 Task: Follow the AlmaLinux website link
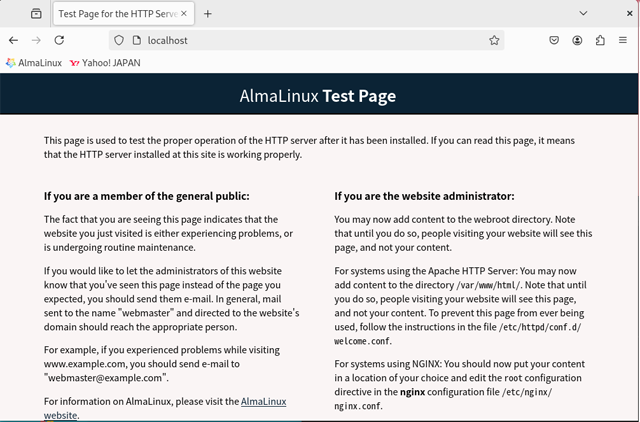[x=263, y=401]
